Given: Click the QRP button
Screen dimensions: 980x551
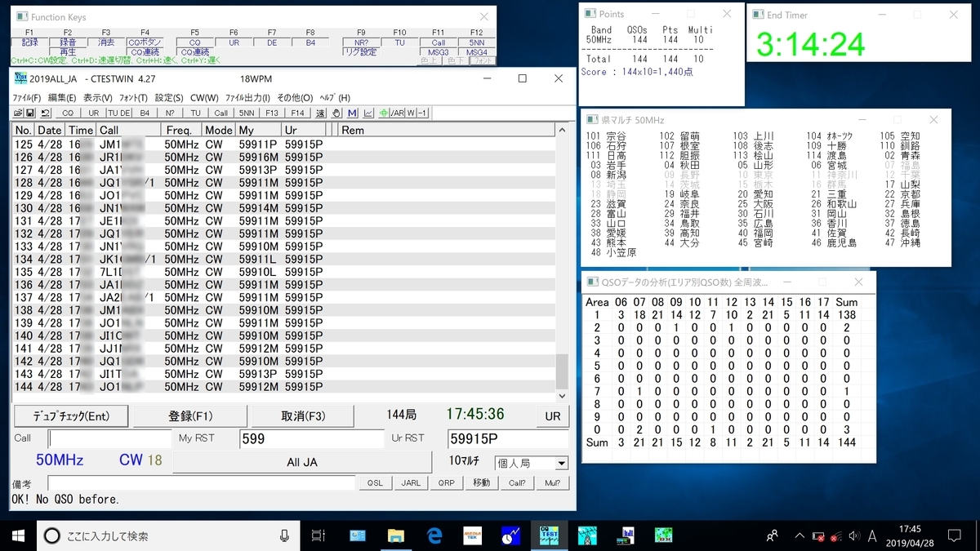Looking at the screenshot, I should 446,482.
